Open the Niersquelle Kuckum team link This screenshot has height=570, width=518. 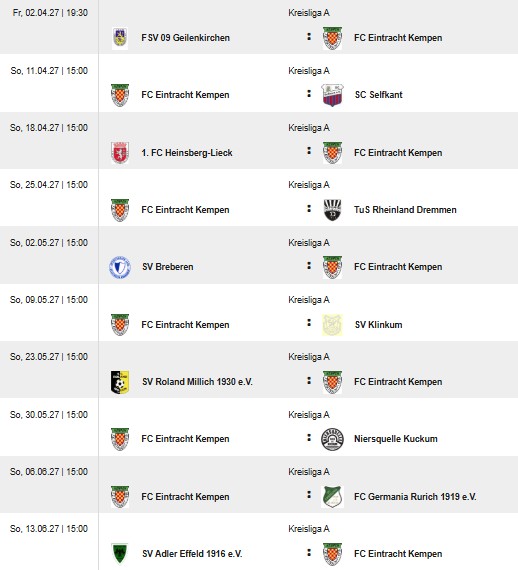tap(395, 439)
